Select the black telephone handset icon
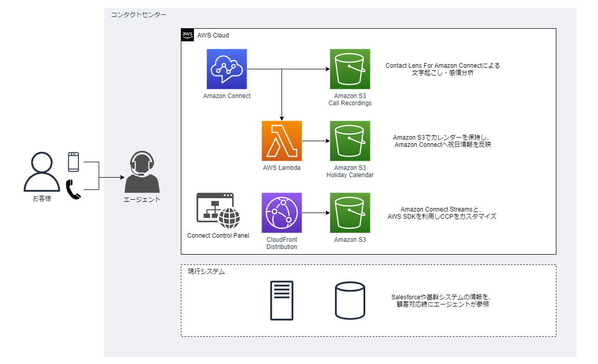Screen dimensions: 598x364 click(73, 189)
